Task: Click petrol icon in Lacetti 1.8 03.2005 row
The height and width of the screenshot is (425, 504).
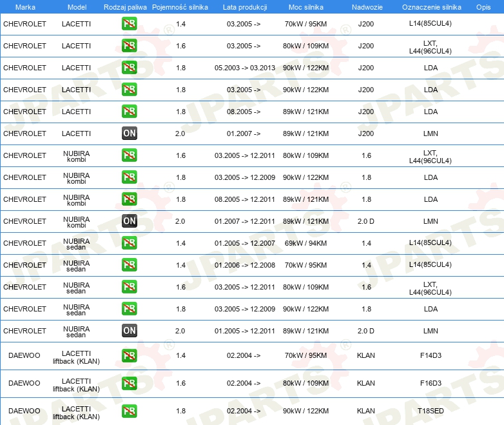Action: [129, 90]
